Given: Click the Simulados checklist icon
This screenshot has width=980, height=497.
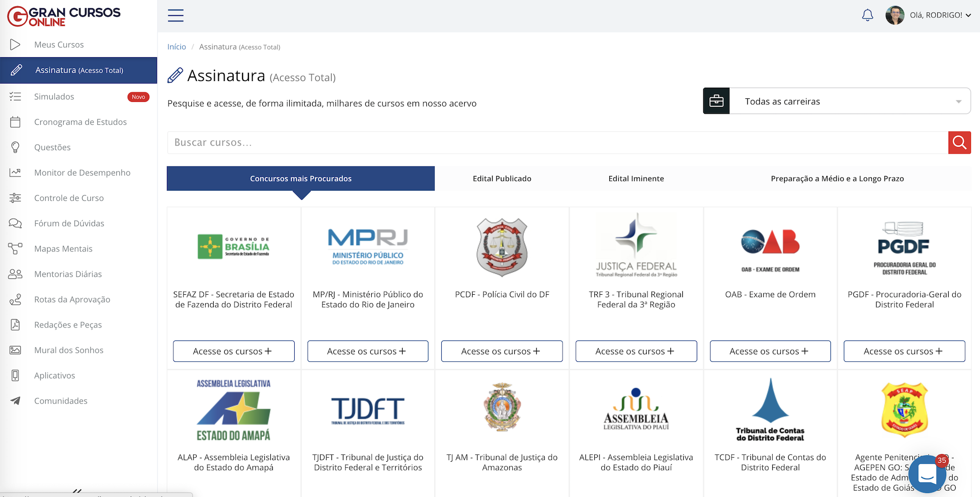Looking at the screenshot, I should click(15, 96).
